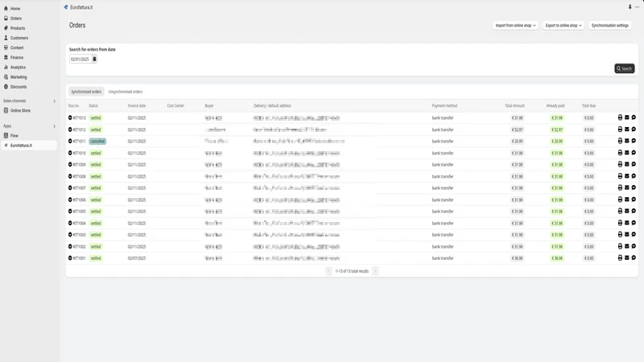Click Total Amount €52.97 in row #IT1012
The height and width of the screenshot is (362, 644).
point(518,130)
